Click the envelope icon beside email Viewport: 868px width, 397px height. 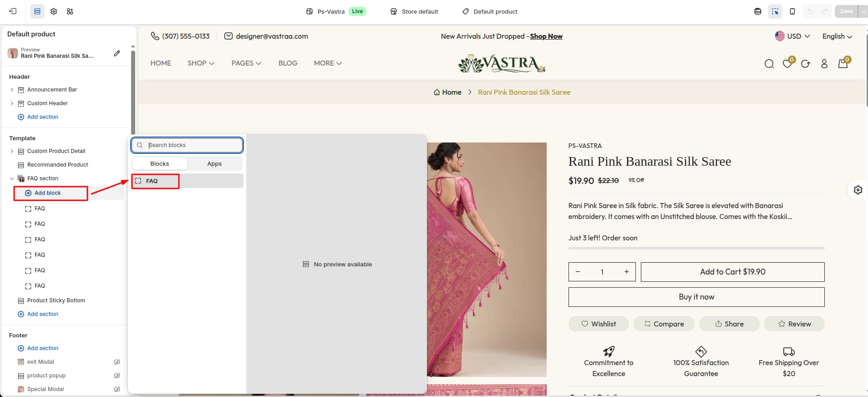click(x=228, y=36)
